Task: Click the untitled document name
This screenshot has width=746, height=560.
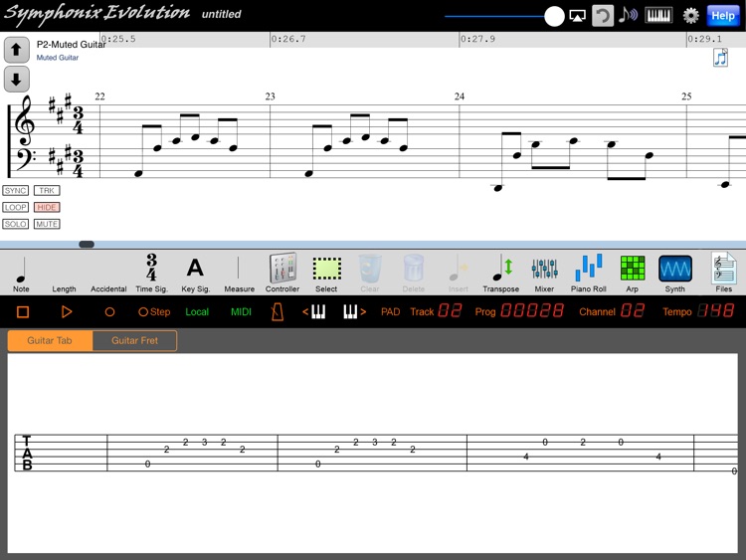Action: pyautogui.click(x=221, y=14)
